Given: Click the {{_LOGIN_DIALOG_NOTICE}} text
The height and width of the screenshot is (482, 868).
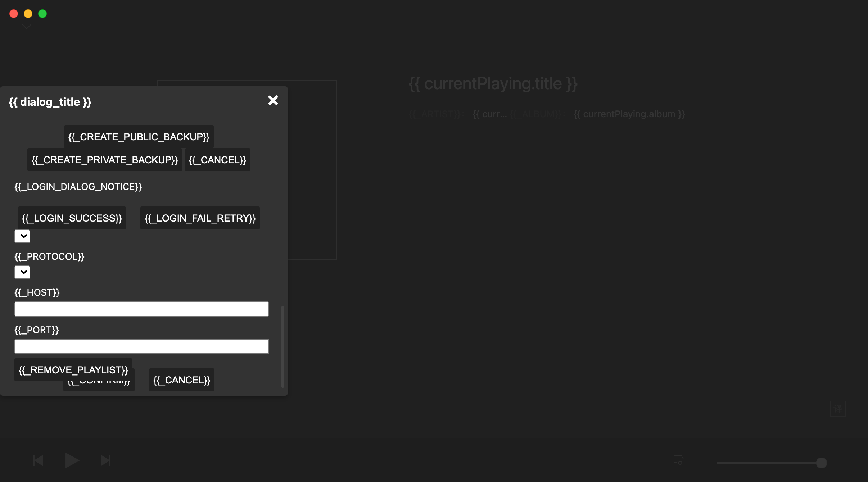Looking at the screenshot, I should (x=78, y=187).
